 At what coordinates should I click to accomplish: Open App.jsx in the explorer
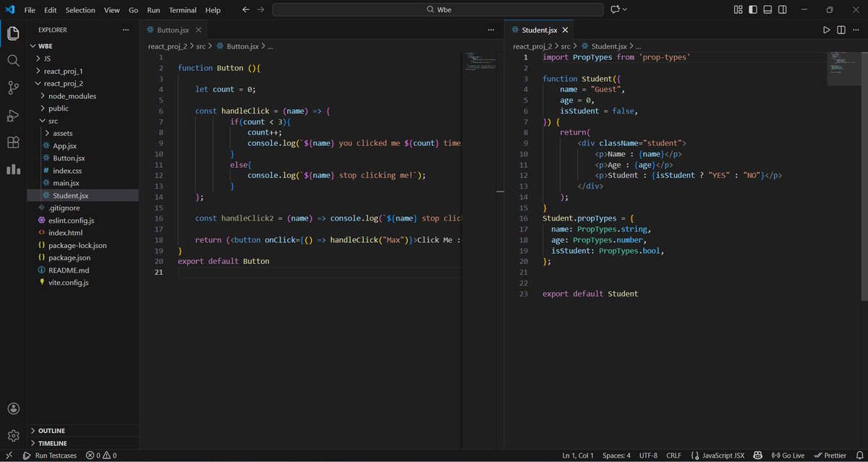(x=83, y=145)
